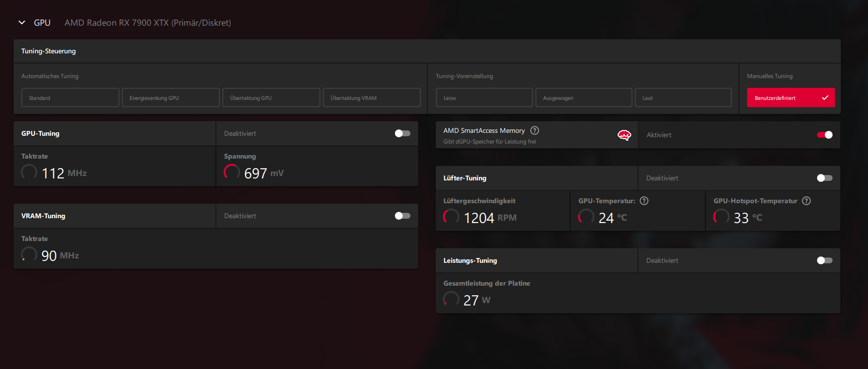Enable the VRAM-Tuning toggle
Viewport: 868px width, 369px height.
point(402,216)
